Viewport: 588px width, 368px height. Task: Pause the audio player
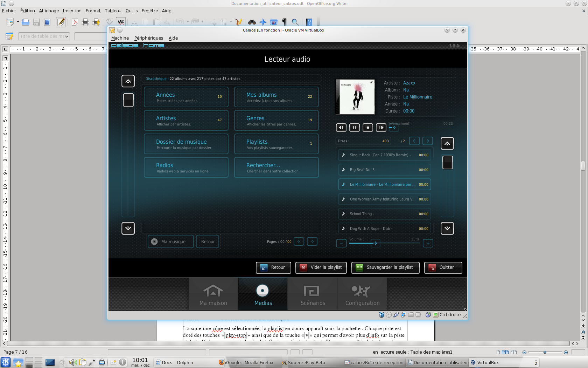pos(355,128)
